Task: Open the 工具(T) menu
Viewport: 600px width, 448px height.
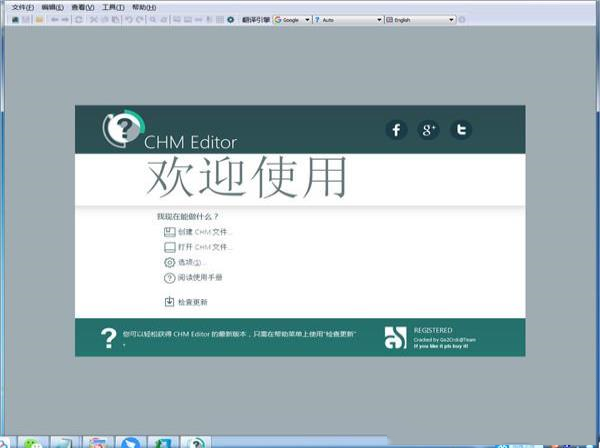Action: [x=113, y=8]
